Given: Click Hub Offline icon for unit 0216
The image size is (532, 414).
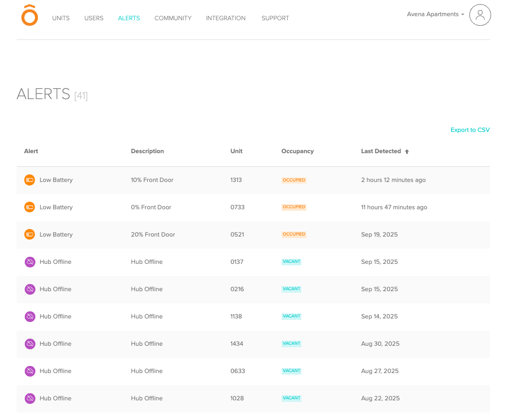Looking at the screenshot, I should (x=30, y=289).
